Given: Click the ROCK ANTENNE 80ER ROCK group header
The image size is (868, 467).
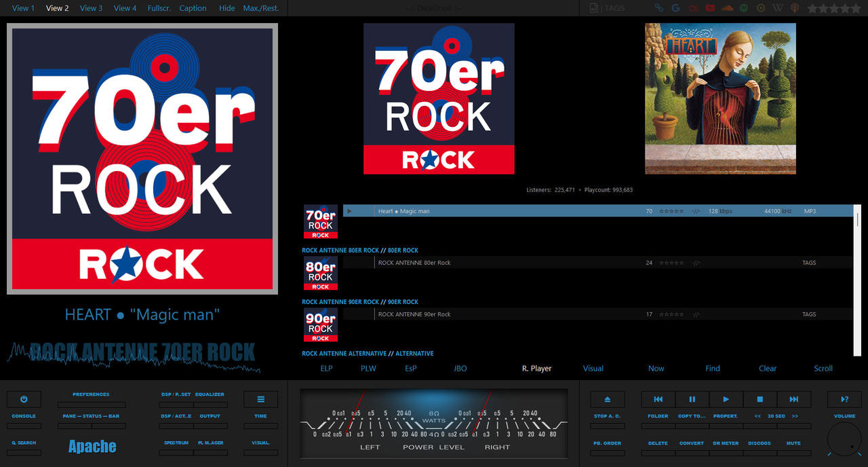Looking at the screenshot, I should pos(360,250).
